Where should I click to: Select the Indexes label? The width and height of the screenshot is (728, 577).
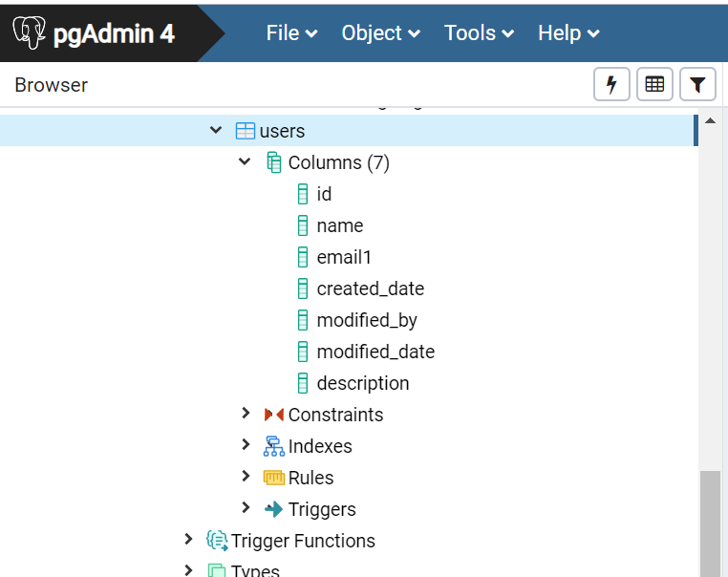click(x=320, y=446)
